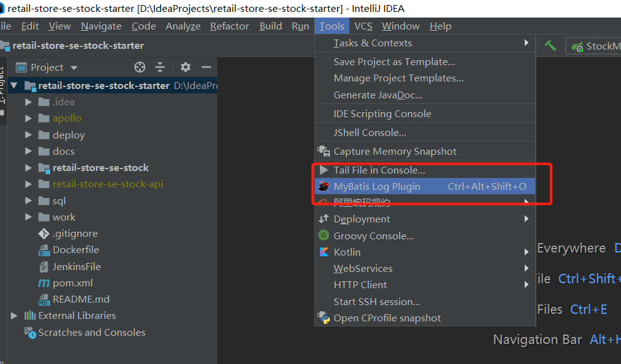Open the Tools menu
The width and height of the screenshot is (621, 364).
[x=331, y=26]
